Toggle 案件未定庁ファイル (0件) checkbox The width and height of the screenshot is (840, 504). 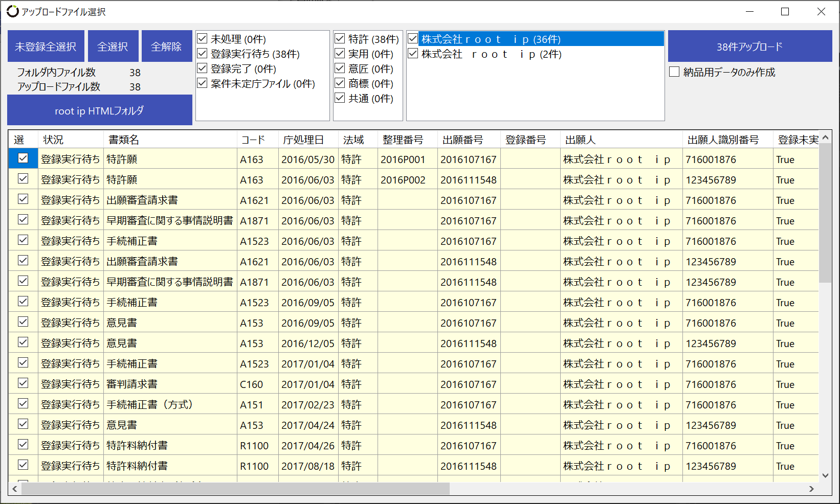pyautogui.click(x=202, y=83)
